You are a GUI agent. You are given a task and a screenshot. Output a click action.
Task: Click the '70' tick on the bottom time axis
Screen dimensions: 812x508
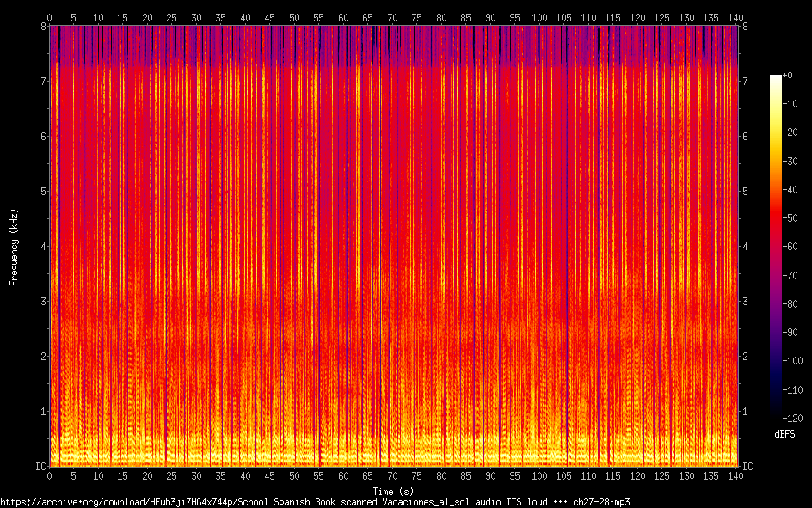(392, 476)
